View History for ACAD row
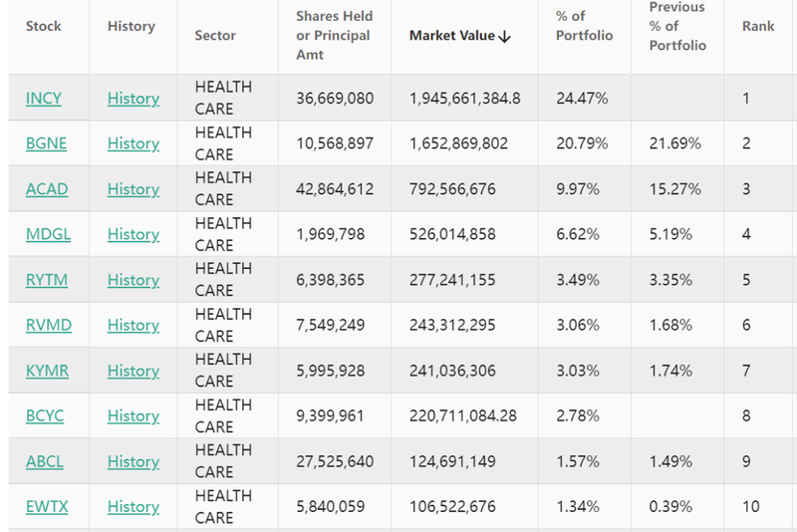The width and height of the screenshot is (797, 532). 133,189
